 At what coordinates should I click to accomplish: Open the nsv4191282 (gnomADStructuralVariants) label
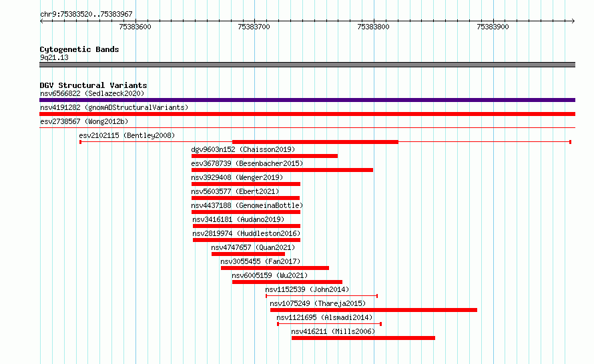(x=114, y=107)
